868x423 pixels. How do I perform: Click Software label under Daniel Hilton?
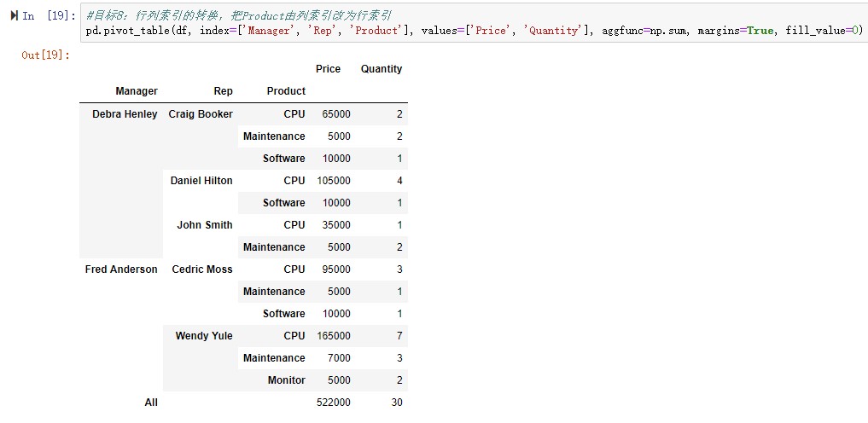pyautogui.click(x=284, y=202)
